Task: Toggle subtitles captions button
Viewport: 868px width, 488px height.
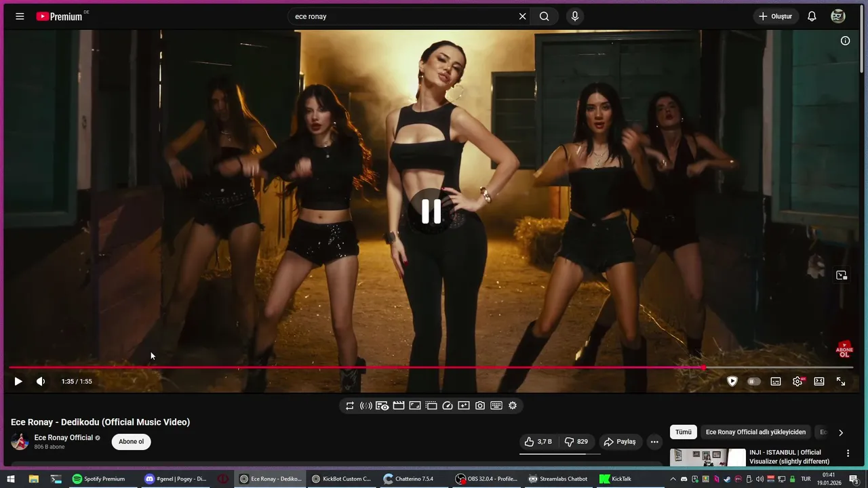Action: click(776, 382)
